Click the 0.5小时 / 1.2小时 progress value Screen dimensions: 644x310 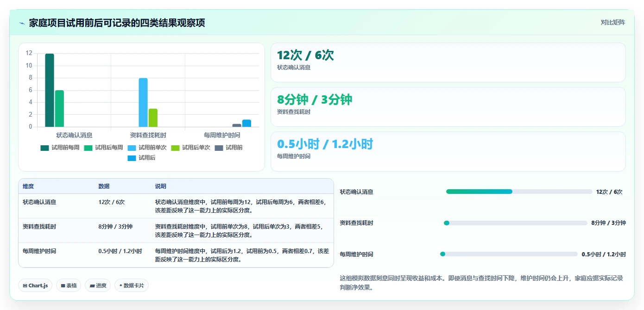[604, 254]
